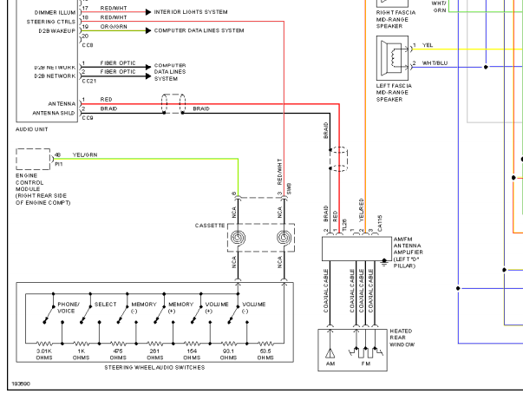This screenshot has height=420, width=523.
Task: Click the STEERING CTRLS pin label
Action: (x=51, y=22)
